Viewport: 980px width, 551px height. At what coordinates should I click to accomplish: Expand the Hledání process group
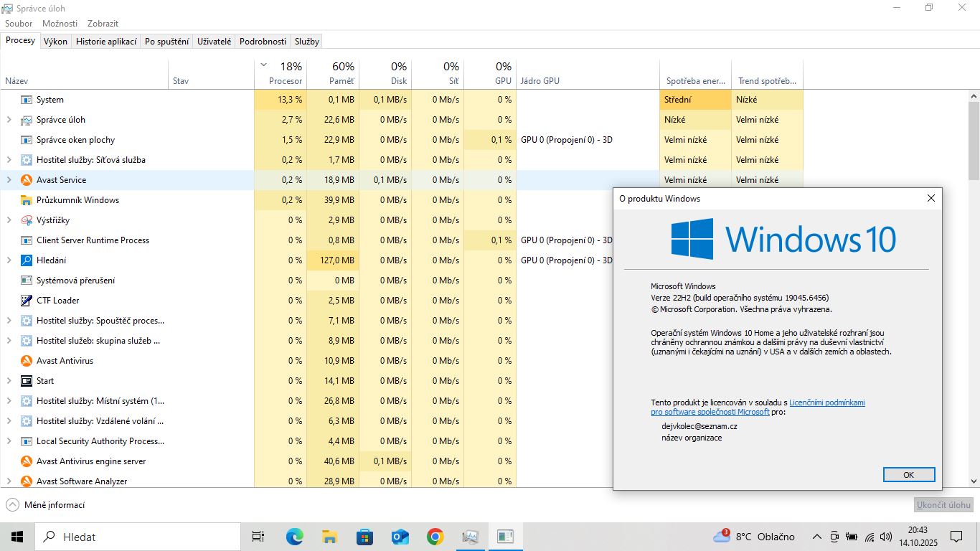[x=9, y=260]
